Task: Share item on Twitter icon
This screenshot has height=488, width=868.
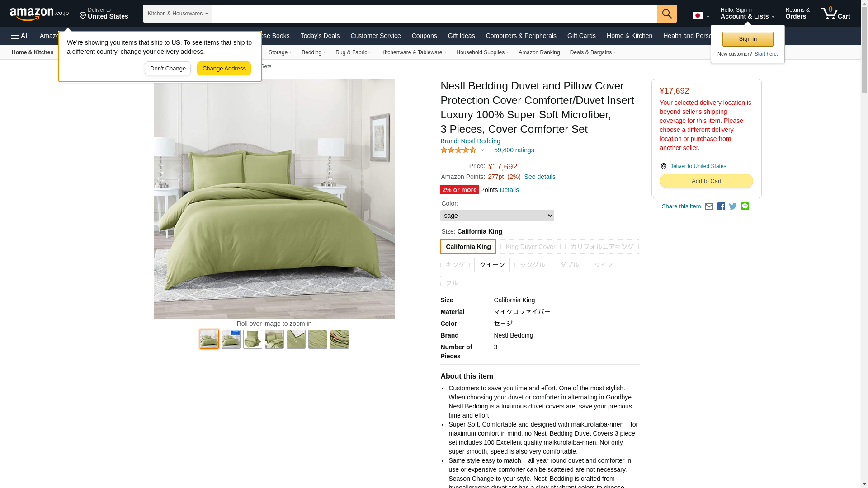Action: pyautogui.click(x=733, y=206)
